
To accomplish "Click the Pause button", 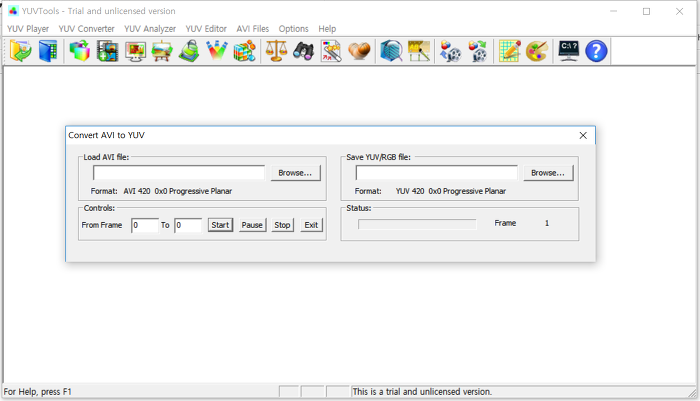I will (x=252, y=225).
